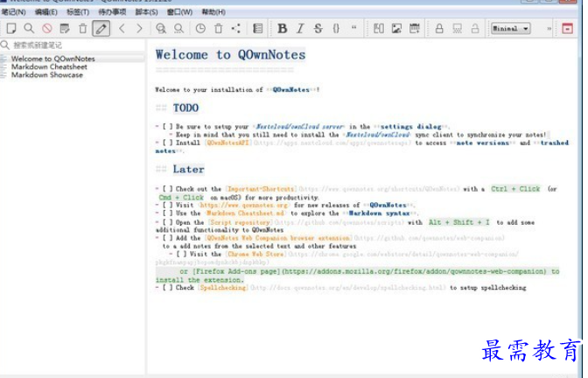The image size is (588, 378).
Task: Open the Minimal workspace dropdown
Action: pos(510,29)
